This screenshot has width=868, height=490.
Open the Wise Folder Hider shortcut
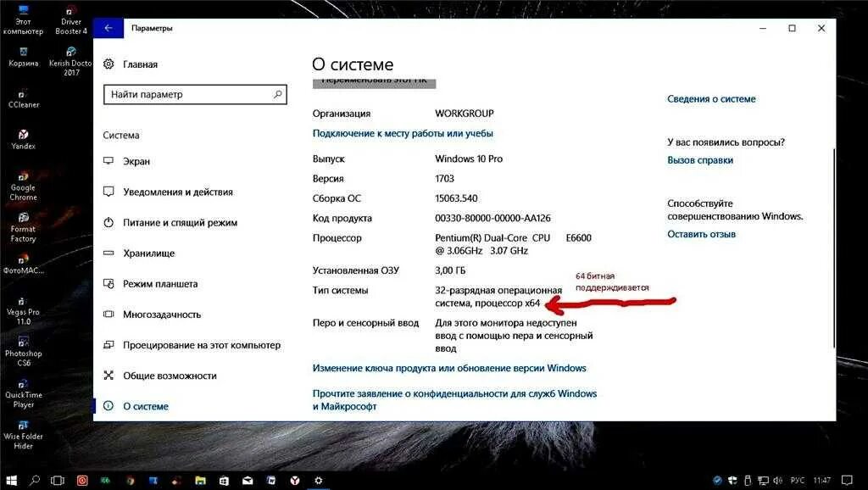(x=23, y=435)
